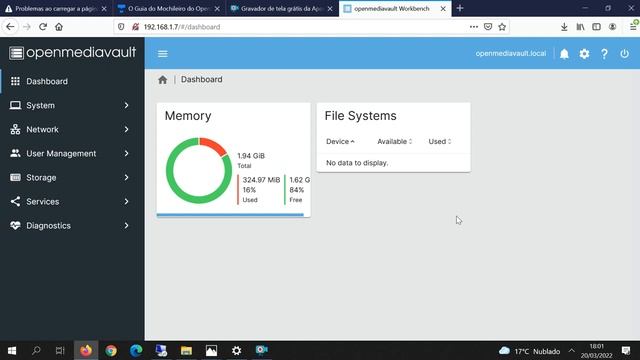
Task: Click the Network topology icon
Action: (x=15, y=129)
